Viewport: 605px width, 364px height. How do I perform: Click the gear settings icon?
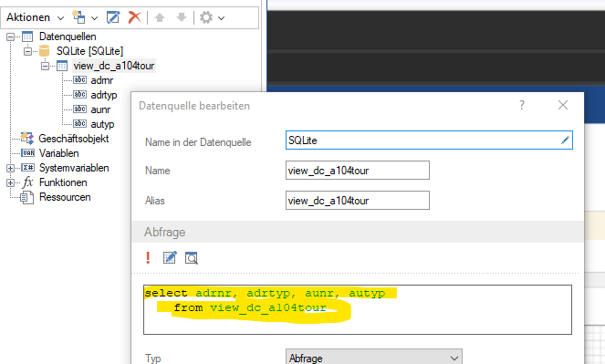pos(206,17)
